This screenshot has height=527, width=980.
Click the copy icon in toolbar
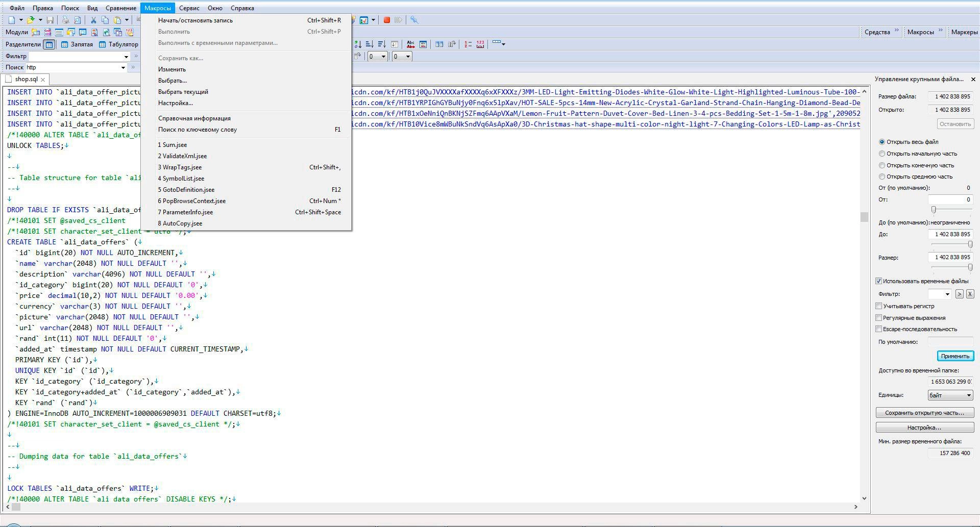tap(105, 20)
